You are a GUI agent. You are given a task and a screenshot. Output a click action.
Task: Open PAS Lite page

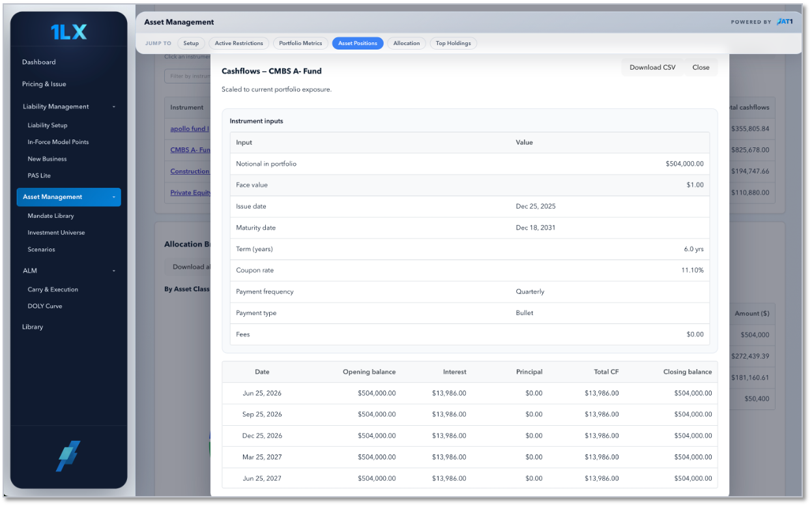[39, 176]
